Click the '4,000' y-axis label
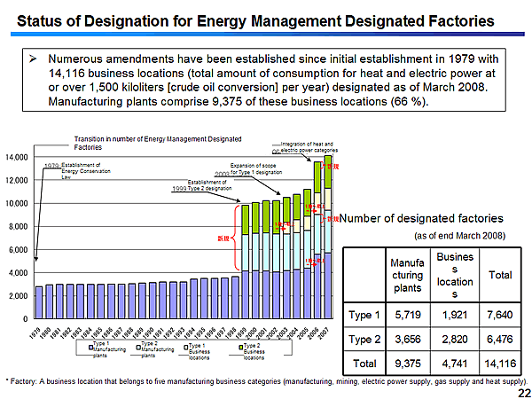Screen dimensions: 532x399 [19, 273]
